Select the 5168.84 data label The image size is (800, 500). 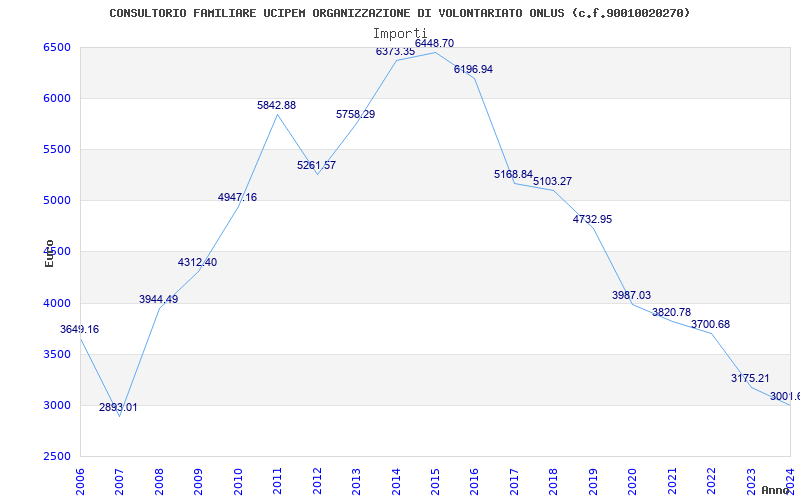[513, 174]
